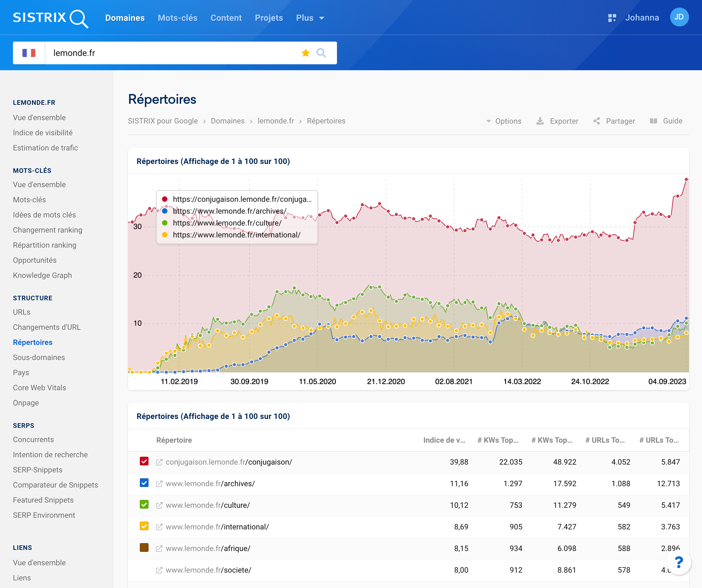The height and width of the screenshot is (588, 702).
Task: Click the Partager share icon
Action: (x=596, y=121)
